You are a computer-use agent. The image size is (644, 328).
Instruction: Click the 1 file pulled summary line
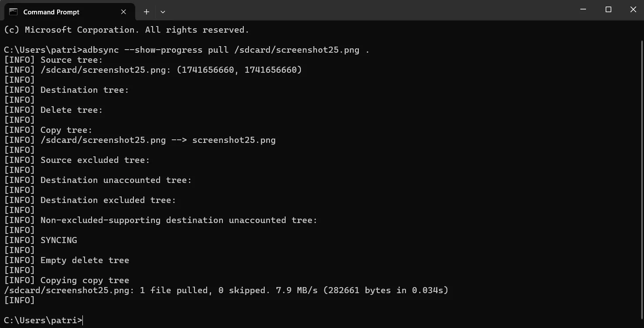[x=174, y=290]
